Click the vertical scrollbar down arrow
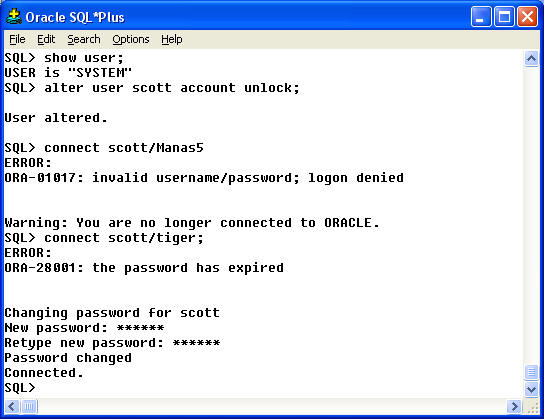The width and height of the screenshot is (544, 419). click(531, 389)
